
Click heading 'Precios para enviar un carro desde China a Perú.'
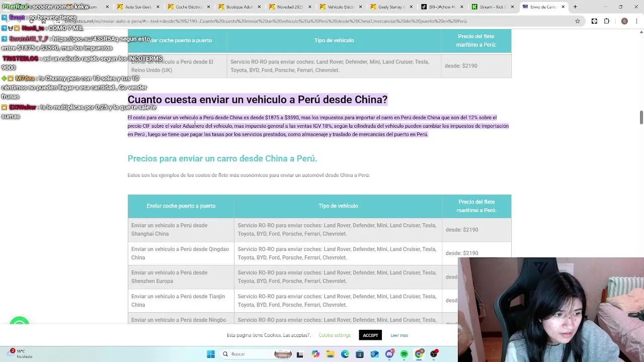(x=222, y=158)
